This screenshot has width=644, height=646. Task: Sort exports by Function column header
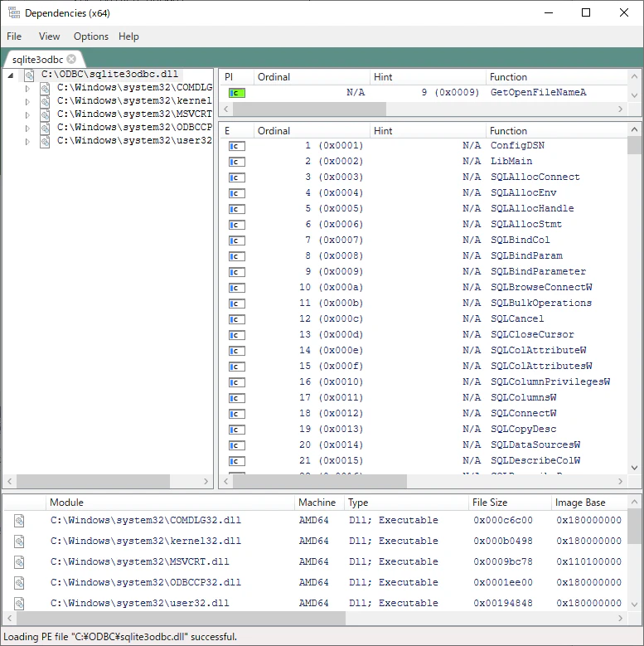click(x=556, y=131)
